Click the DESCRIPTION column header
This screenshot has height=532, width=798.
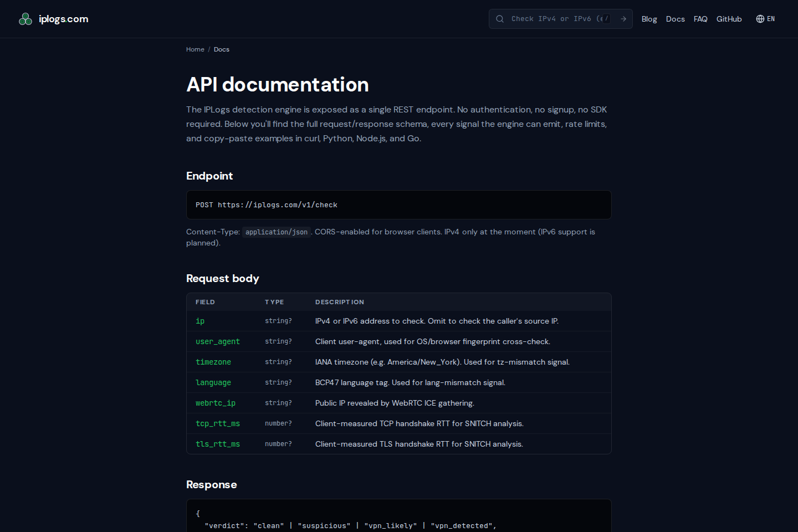[340, 302]
